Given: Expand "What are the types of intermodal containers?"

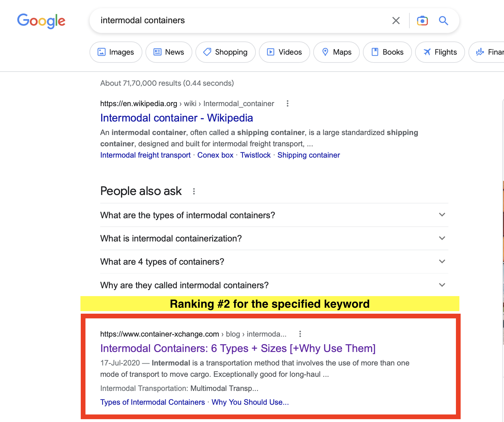Looking at the screenshot, I should [x=274, y=215].
